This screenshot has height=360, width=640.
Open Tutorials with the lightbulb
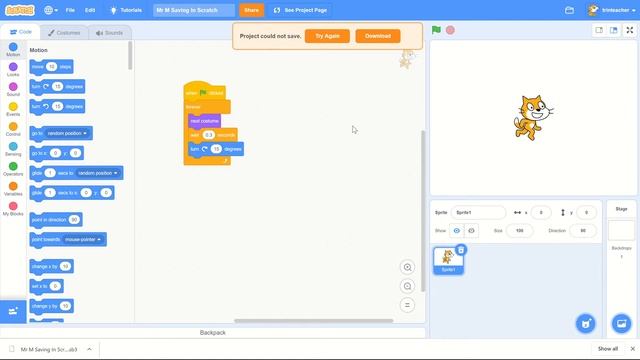[126, 10]
